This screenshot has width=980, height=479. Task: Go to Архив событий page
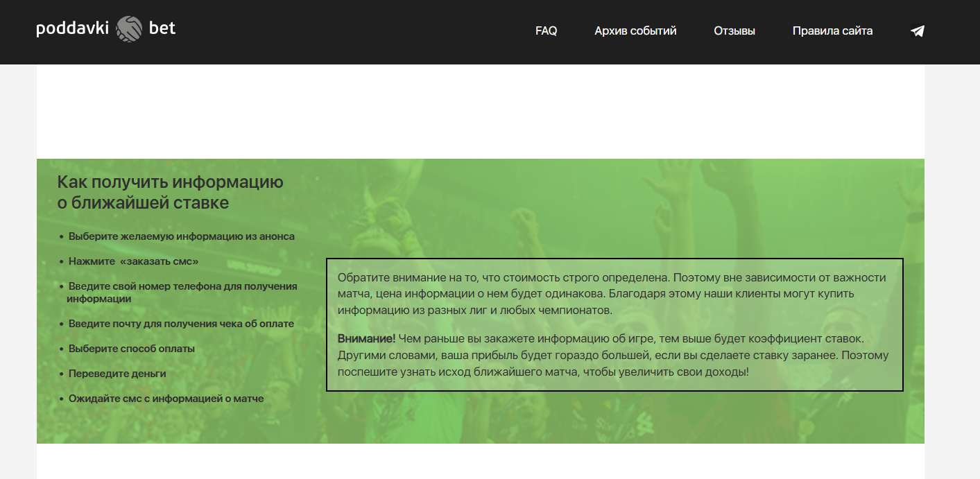click(635, 31)
